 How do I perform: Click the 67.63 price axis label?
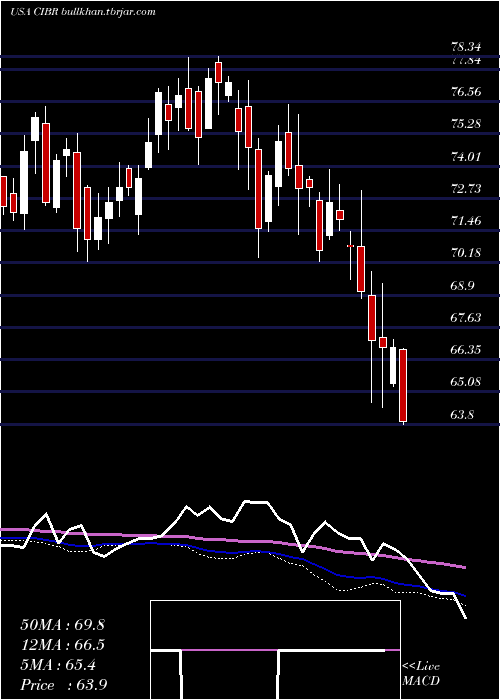(x=466, y=317)
